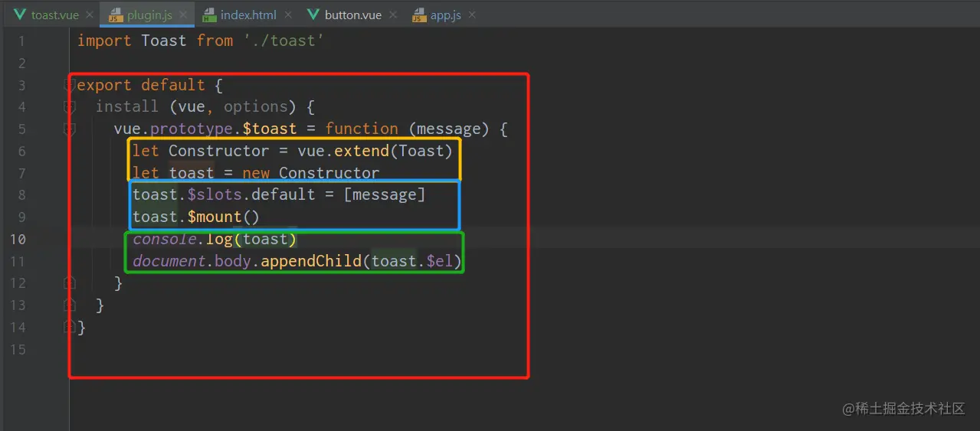Click 'Toast' identifier in the import line
980x431 pixels.
(x=164, y=41)
